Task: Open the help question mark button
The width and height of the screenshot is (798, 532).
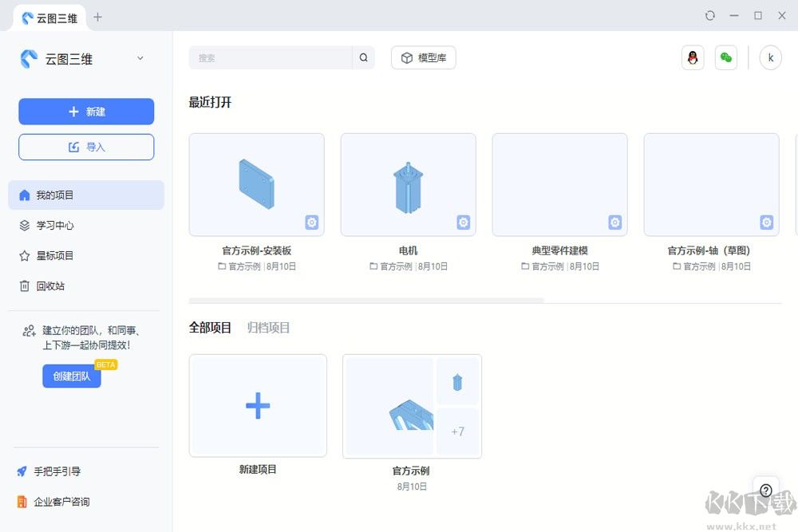Action: click(766, 490)
